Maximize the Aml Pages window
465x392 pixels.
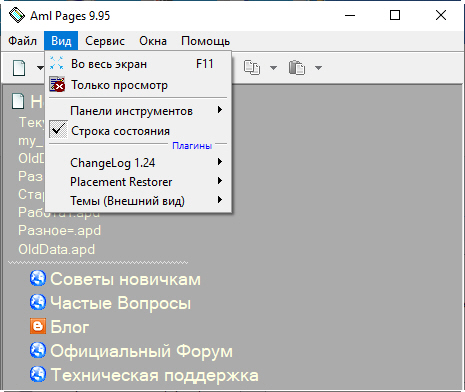pyautogui.click(x=395, y=15)
